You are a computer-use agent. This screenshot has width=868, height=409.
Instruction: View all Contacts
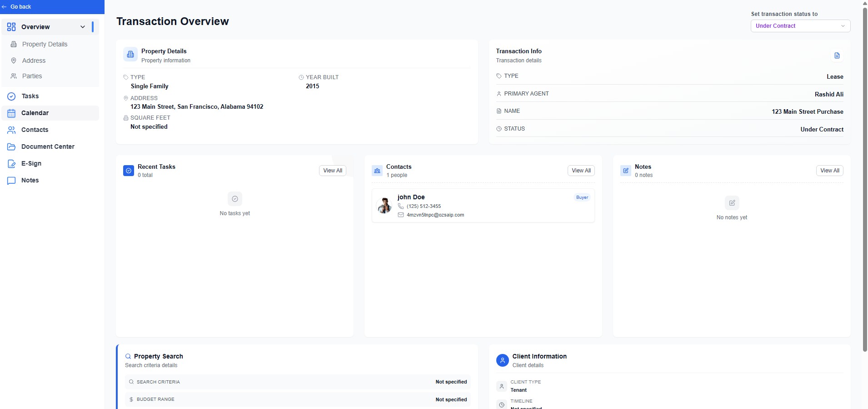[581, 171]
